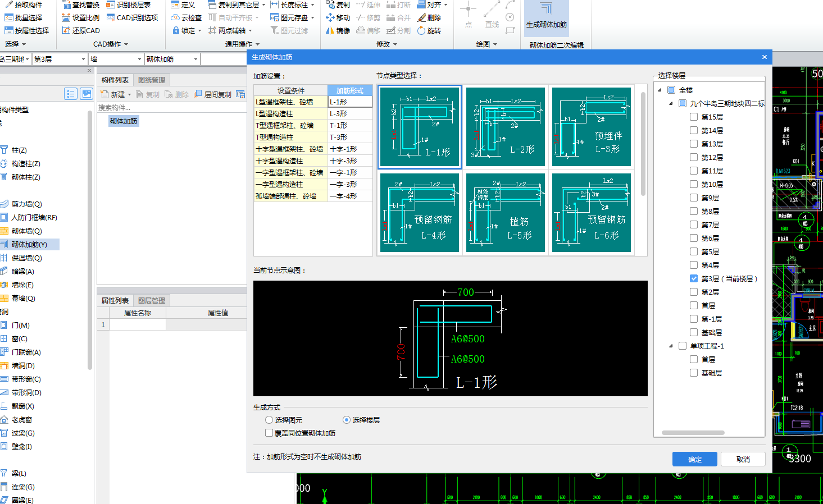Select the 植筋 L-5形 node thumbnail
This screenshot has width=823, height=504.
pyautogui.click(x=506, y=213)
